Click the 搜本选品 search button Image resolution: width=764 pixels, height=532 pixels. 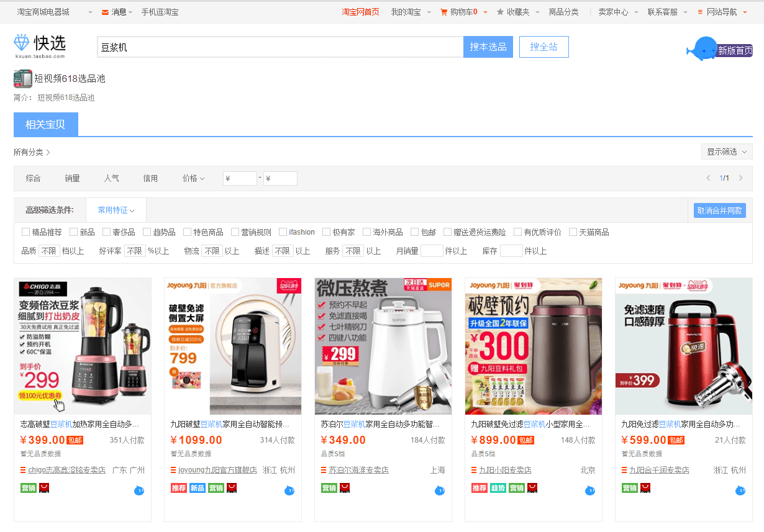click(x=488, y=47)
